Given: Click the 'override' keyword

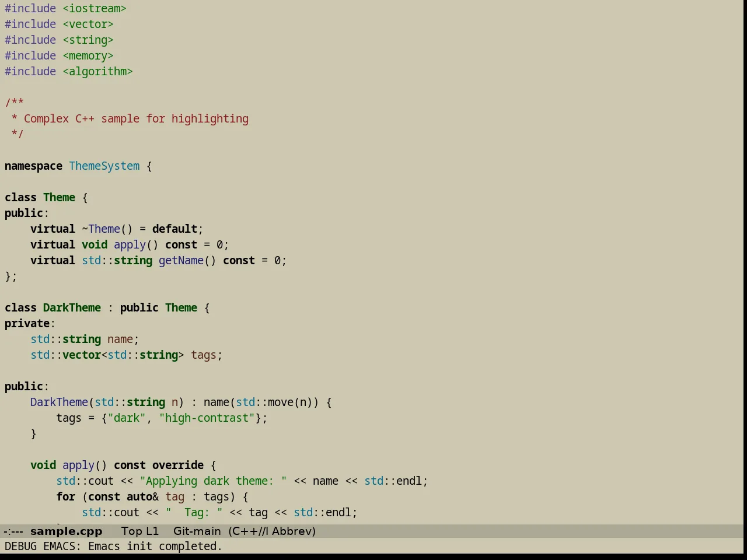Looking at the screenshot, I should [178, 466].
